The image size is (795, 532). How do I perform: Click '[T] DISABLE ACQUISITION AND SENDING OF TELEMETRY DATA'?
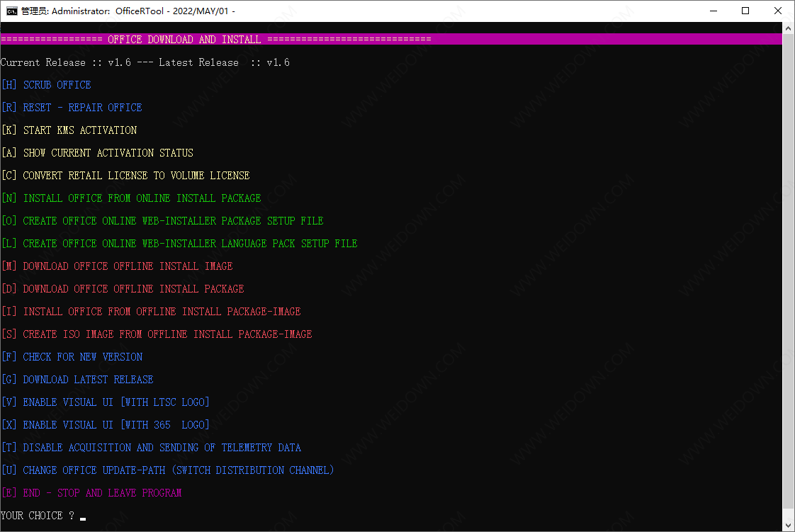click(151, 448)
